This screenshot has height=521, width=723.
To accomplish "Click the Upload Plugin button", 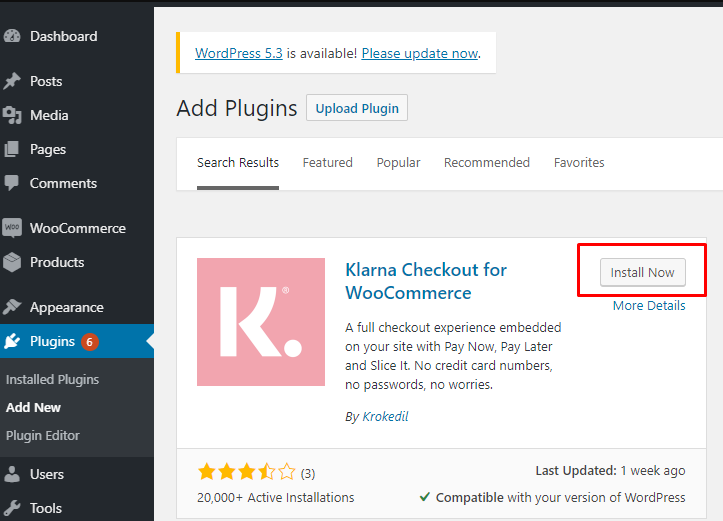I will coord(357,109).
